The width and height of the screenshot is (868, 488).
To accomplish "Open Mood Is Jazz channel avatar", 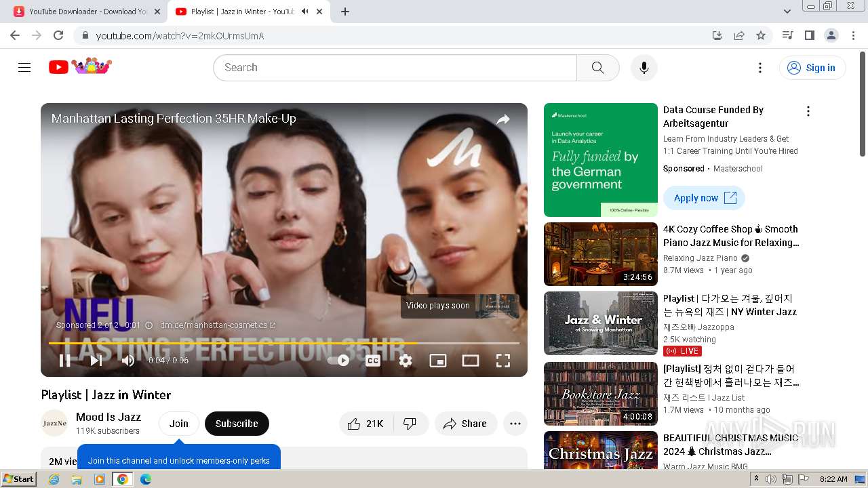I will 54,423.
